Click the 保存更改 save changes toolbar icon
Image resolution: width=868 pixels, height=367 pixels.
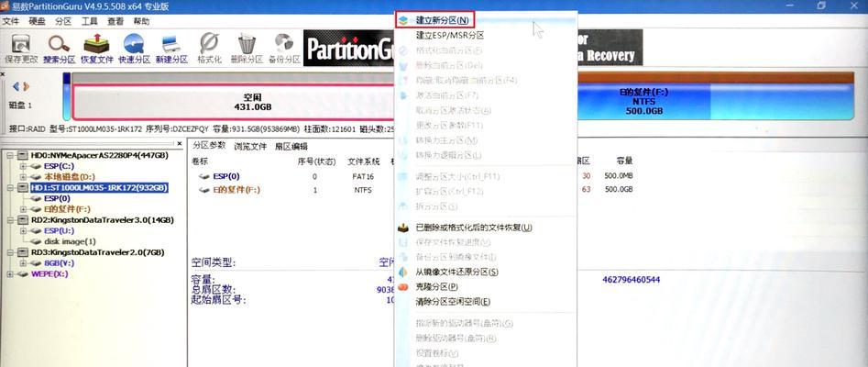pyautogui.click(x=21, y=44)
